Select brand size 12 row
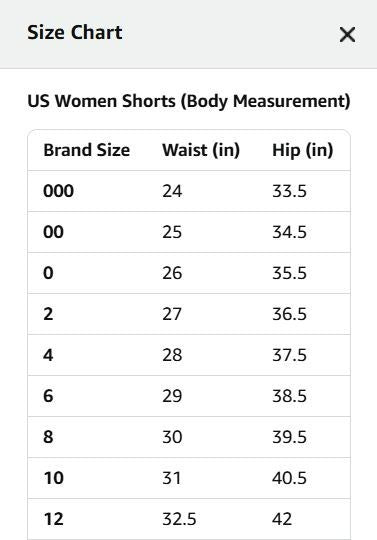 (189, 519)
